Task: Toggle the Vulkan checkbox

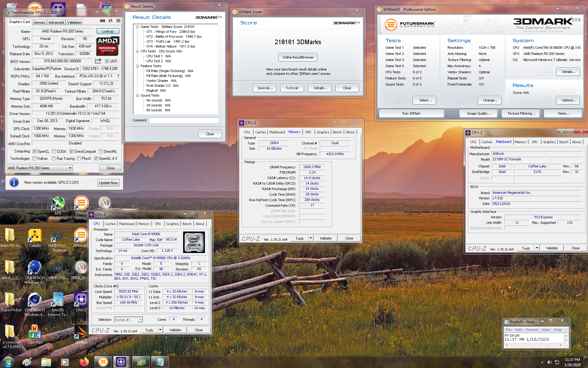Action: 35,159
